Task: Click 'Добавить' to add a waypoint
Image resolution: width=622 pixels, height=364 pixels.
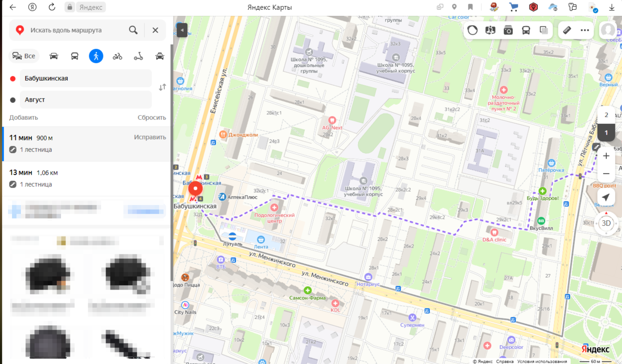Action: coord(24,118)
